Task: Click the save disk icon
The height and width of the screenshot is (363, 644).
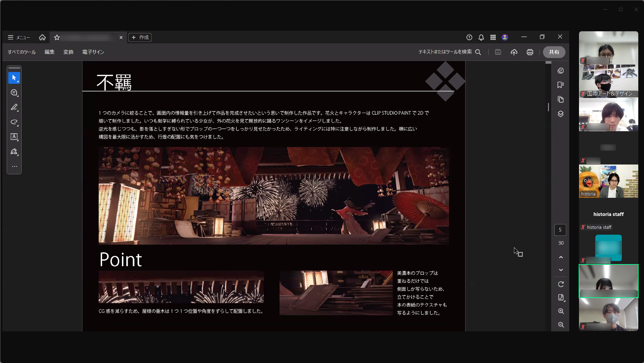Action: [498, 52]
